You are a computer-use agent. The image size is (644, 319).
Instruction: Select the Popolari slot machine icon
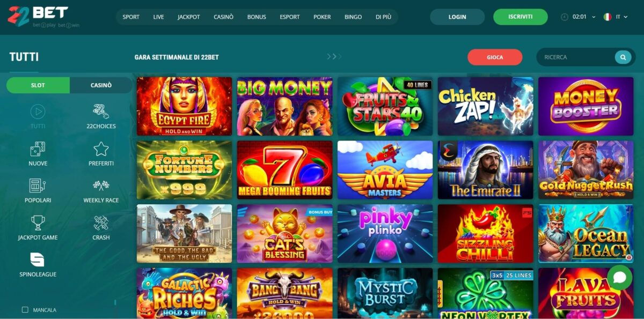click(x=38, y=186)
